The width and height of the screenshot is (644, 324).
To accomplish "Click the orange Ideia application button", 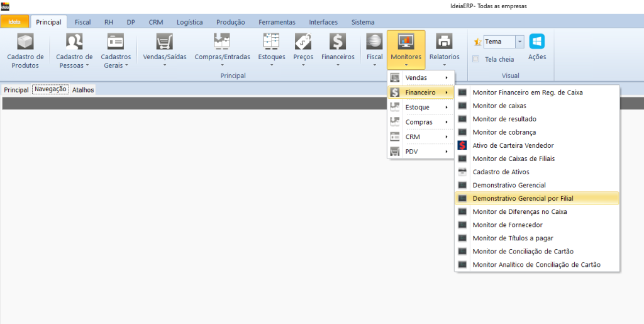I will click(14, 22).
